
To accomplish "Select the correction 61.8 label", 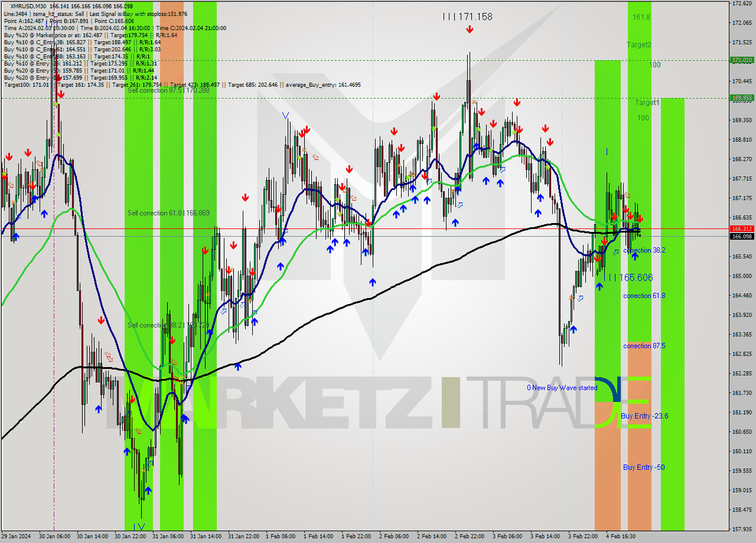I will (644, 296).
